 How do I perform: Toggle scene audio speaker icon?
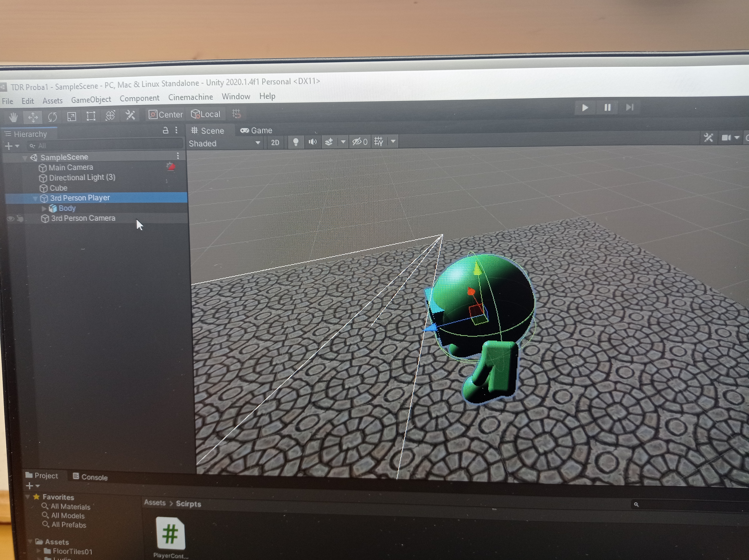click(x=313, y=142)
